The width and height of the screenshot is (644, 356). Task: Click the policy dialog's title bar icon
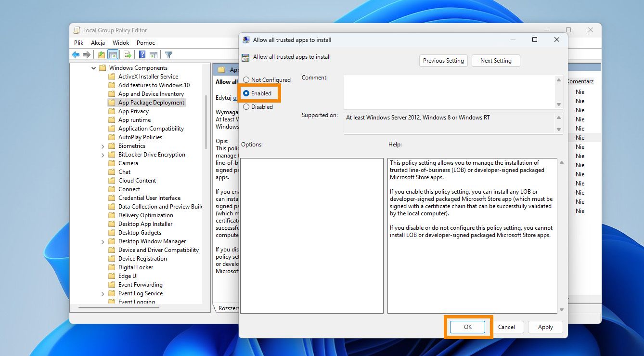coord(246,40)
